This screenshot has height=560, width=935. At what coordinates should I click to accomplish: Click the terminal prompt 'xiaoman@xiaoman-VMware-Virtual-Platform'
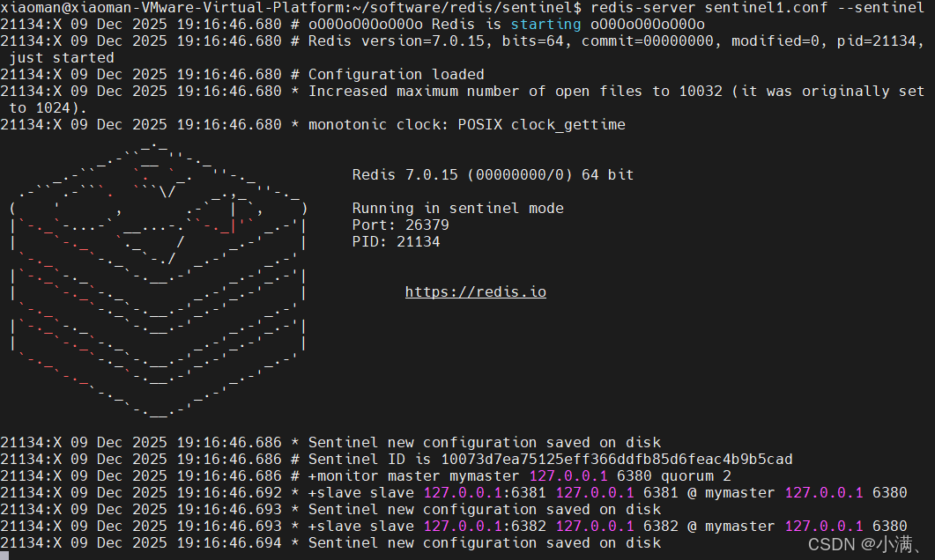173,8
